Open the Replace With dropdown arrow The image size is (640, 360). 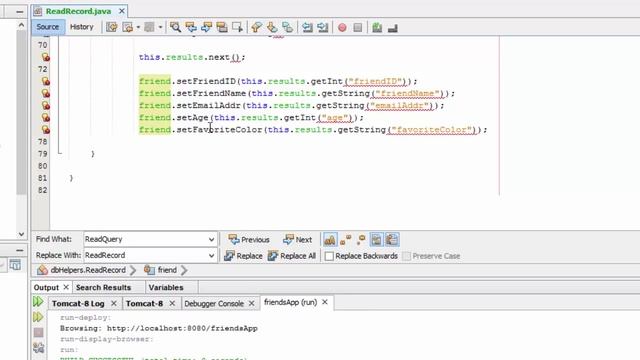click(x=211, y=256)
